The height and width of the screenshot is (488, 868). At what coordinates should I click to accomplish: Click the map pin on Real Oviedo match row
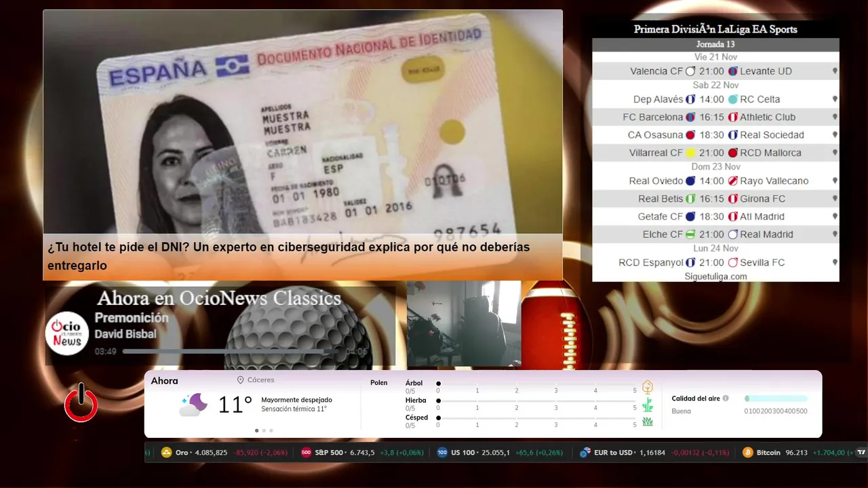[835, 181]
